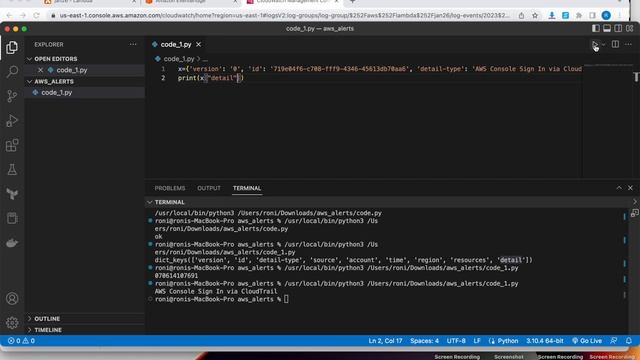This screenshot has height=360, width=640.
Task: Select code_1.py under AWS_ALERTS folder
Action: (56, 93)
